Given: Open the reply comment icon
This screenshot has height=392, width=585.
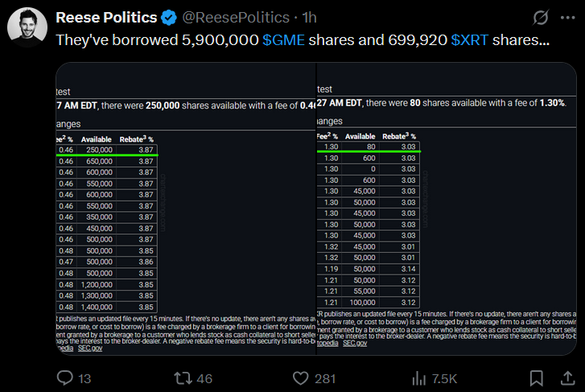Looking at the screenshot, I should (65, 378).
